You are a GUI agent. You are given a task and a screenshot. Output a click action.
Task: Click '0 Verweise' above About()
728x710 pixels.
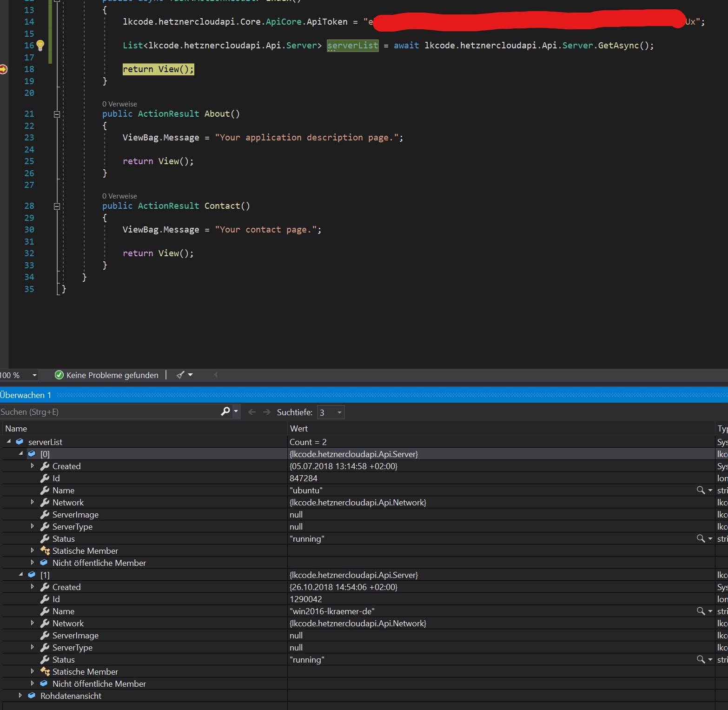pos(119,104)
